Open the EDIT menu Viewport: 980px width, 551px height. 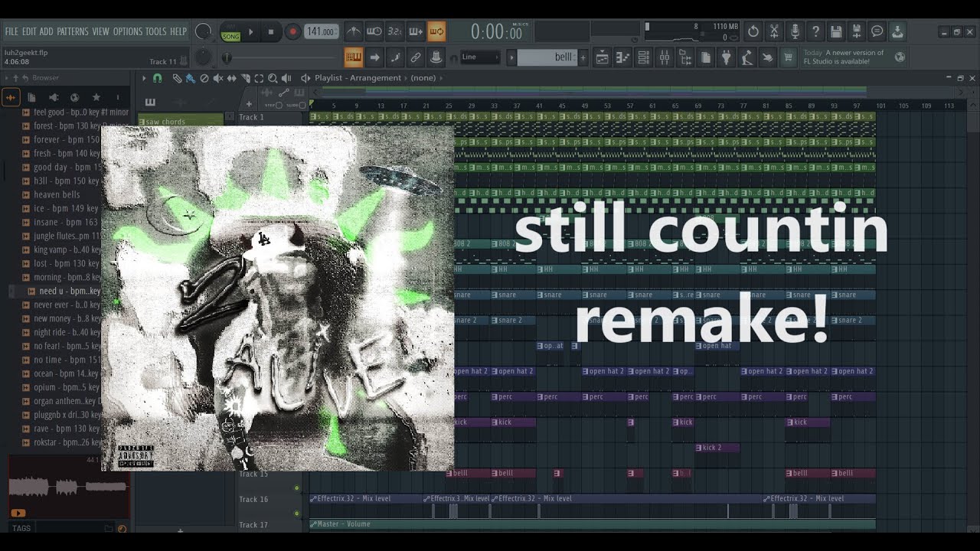(29, 31)
